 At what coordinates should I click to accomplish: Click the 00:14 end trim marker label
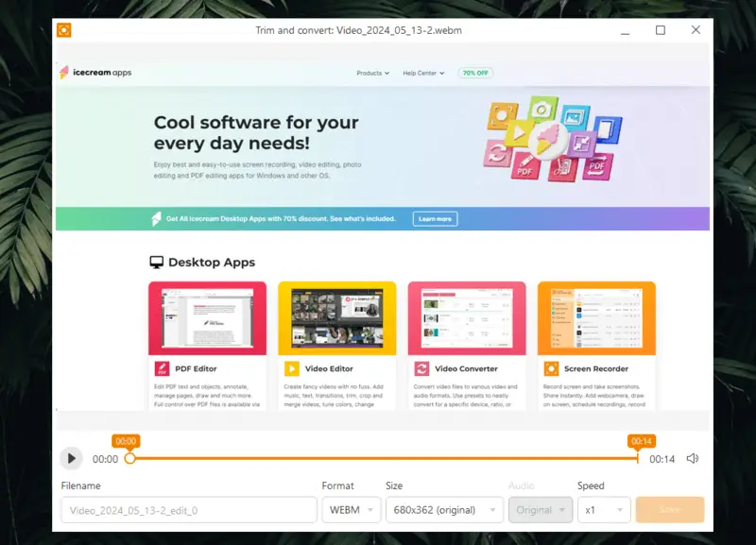click(x=642, y=441)
